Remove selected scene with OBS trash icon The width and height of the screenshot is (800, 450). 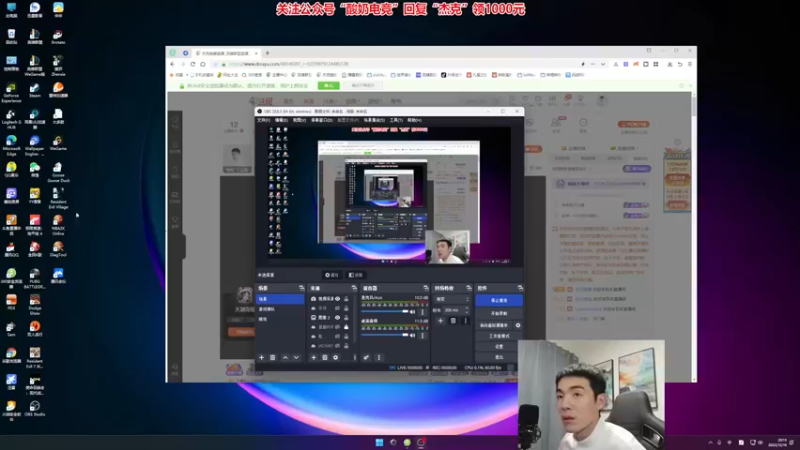click(272, 358)
